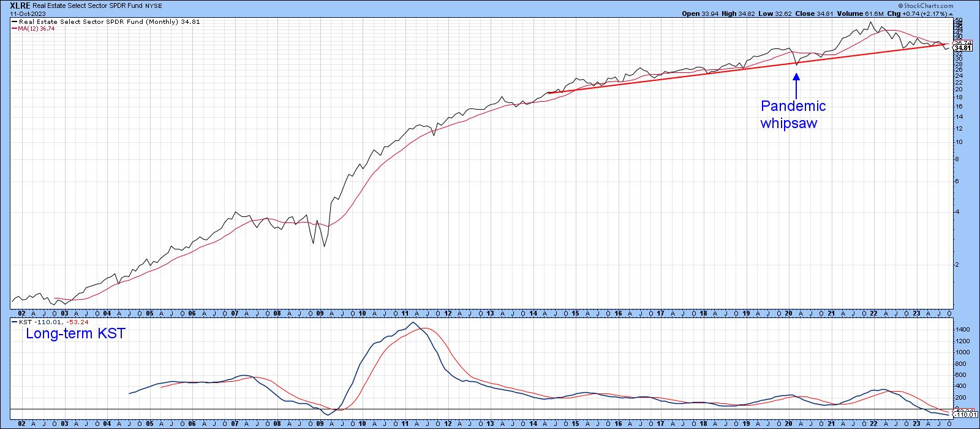The image size is (980, 429).
Task: Click the 20 label on the price axis
Action: [x=959, y=89]
